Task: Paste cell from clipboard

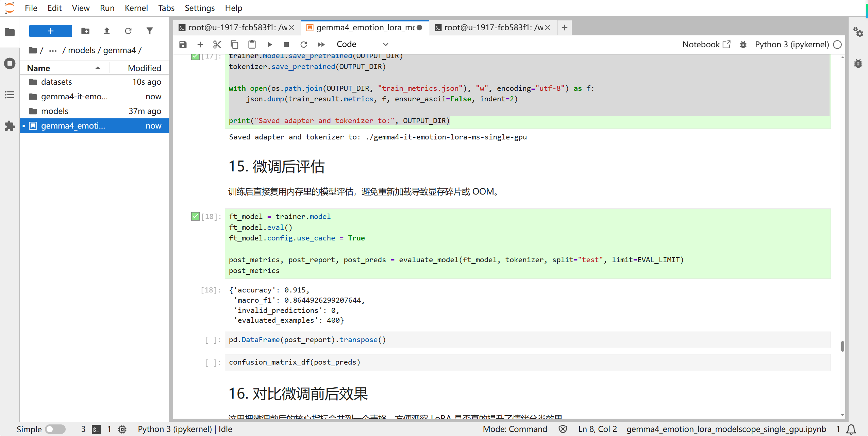Action: point(252,45)
